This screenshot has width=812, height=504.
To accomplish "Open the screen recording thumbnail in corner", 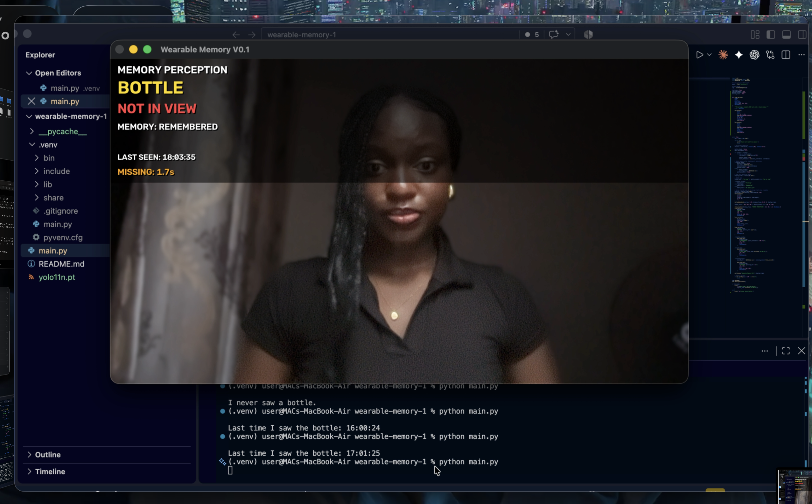I will click(x=795, y=487).
